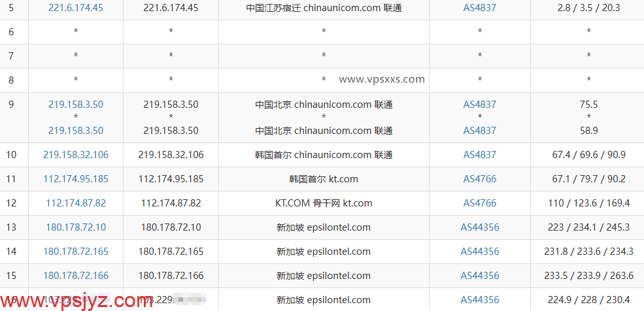This screenshot has width=644, height=311.
Task: Click the latency value '224.9 / 228 / 230.4'
Action: (588, 300)
